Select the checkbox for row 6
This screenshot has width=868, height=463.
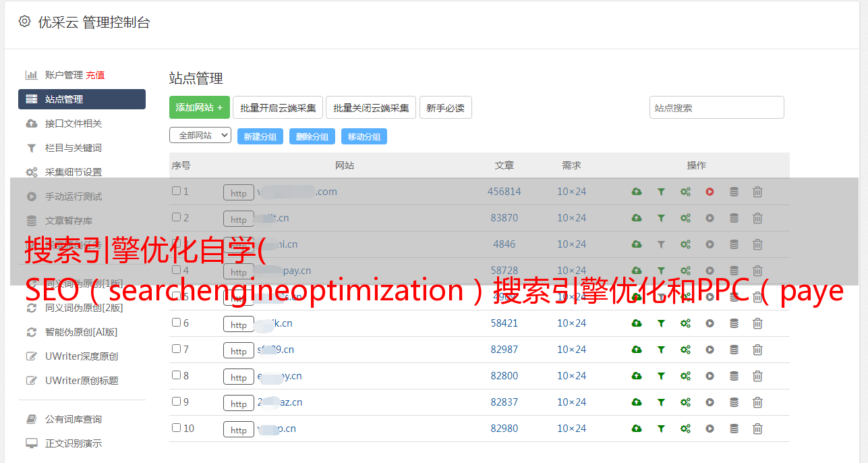click(x=176, y=323)
